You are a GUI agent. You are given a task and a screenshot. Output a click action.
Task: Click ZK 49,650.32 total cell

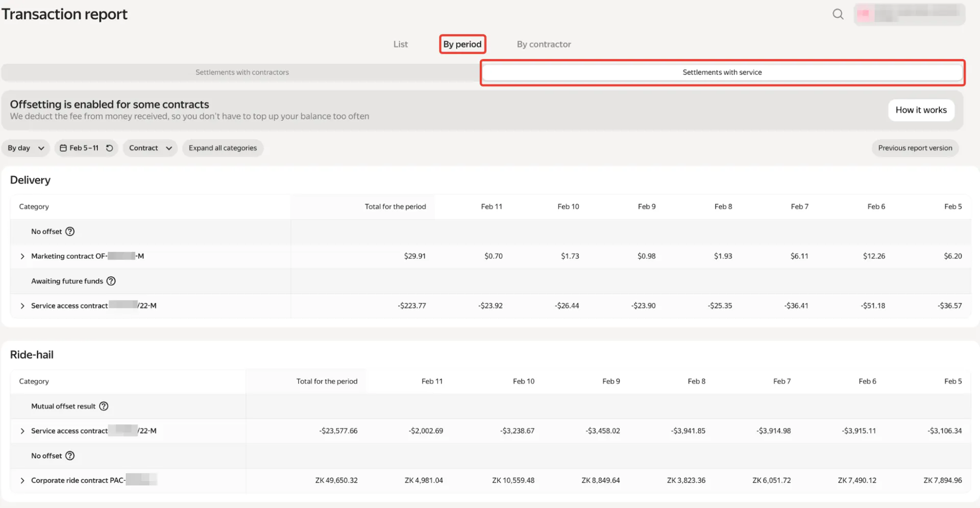336,480
